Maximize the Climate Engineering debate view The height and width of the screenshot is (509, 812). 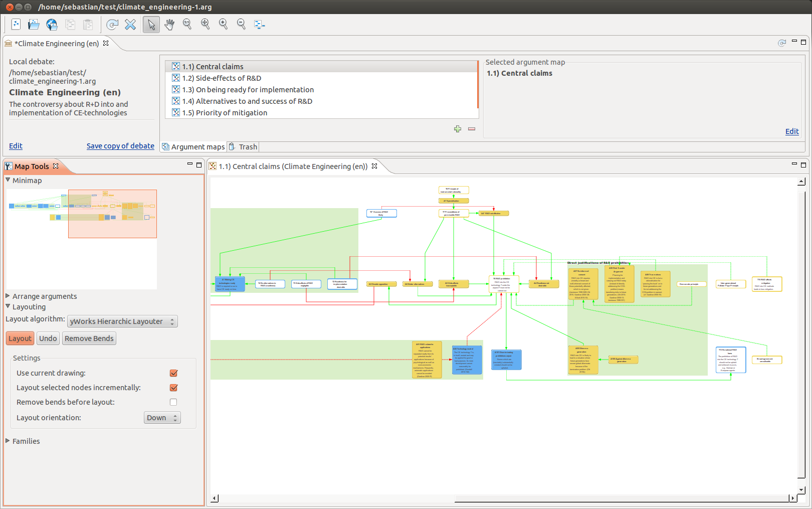point(803,42)
